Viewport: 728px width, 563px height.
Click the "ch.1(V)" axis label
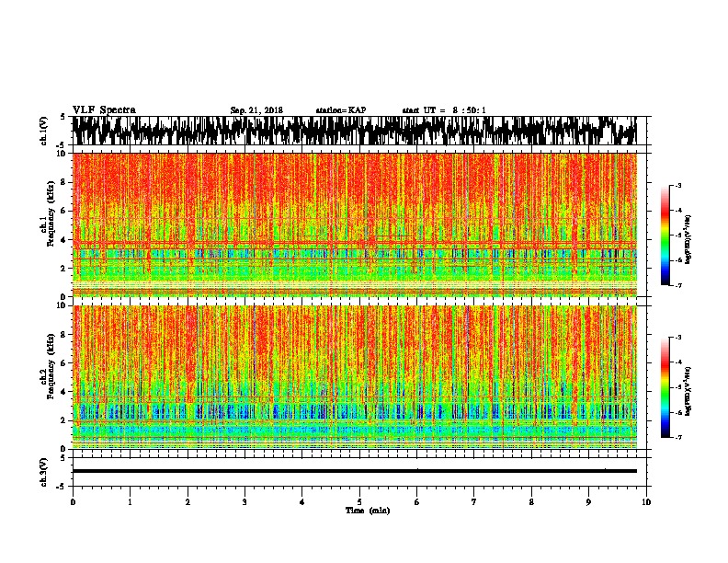[44, 131]
